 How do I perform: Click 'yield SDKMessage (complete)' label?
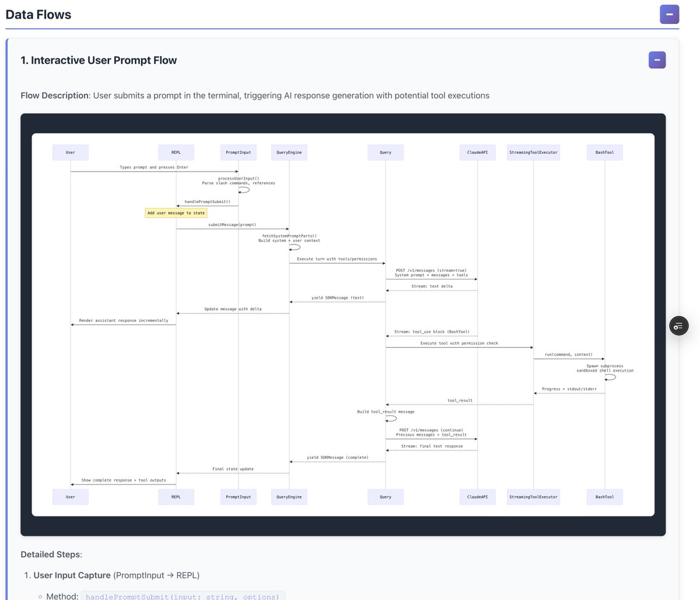pos(338,457)
